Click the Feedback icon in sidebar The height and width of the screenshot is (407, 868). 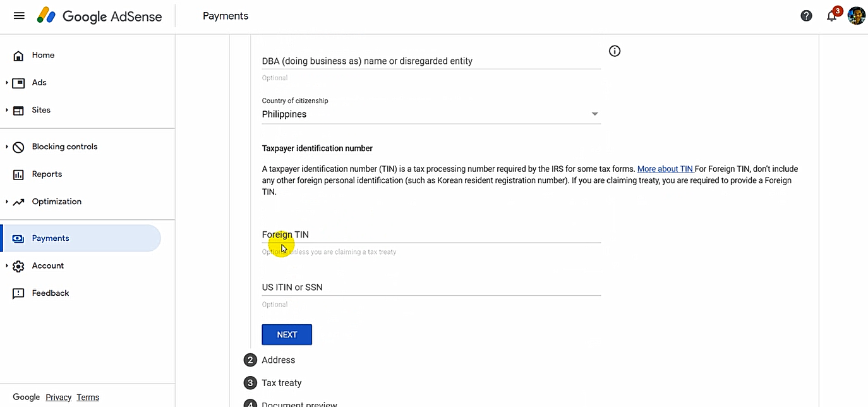click(x=18, y=293)
